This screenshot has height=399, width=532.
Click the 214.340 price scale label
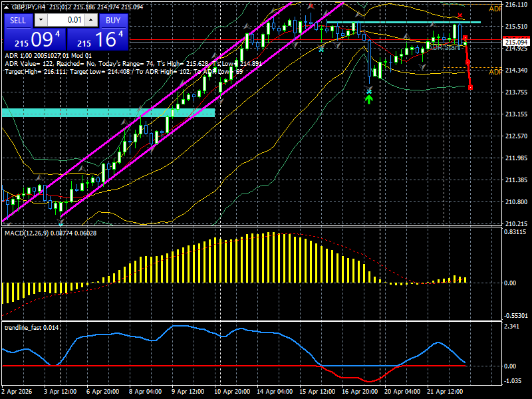point(517,70)
